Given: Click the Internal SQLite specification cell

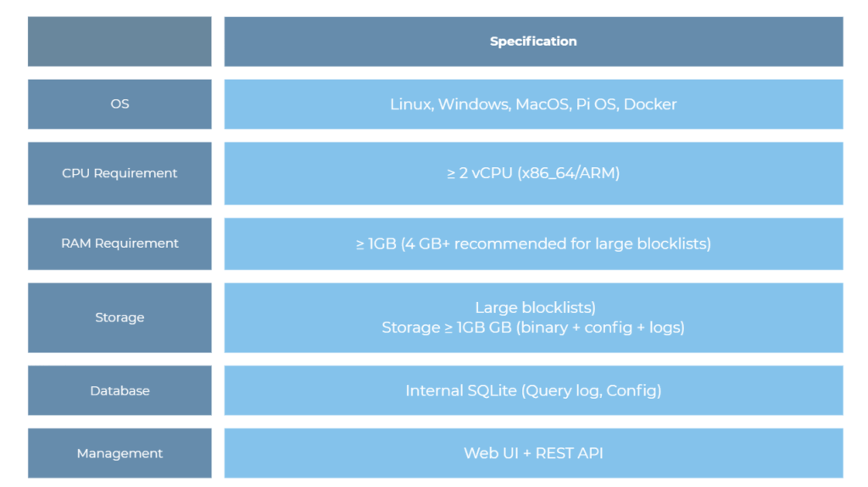Looking at the screenshot, I should pos(533,391).
